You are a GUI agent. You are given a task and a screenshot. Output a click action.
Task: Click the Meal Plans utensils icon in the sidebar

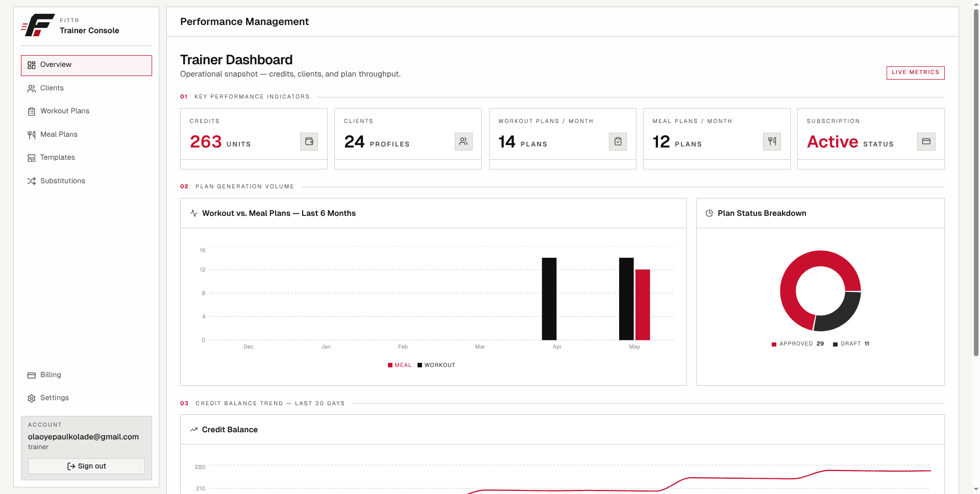tap(32, 135)
